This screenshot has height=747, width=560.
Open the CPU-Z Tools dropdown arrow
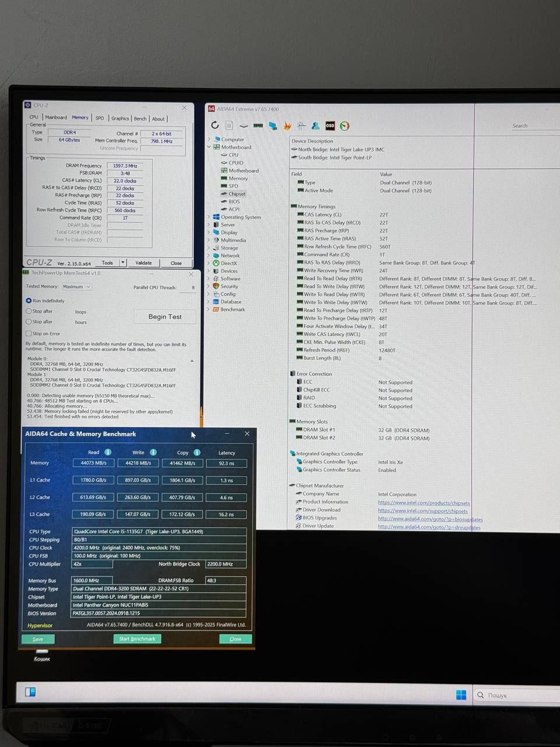tap(123, 263)
